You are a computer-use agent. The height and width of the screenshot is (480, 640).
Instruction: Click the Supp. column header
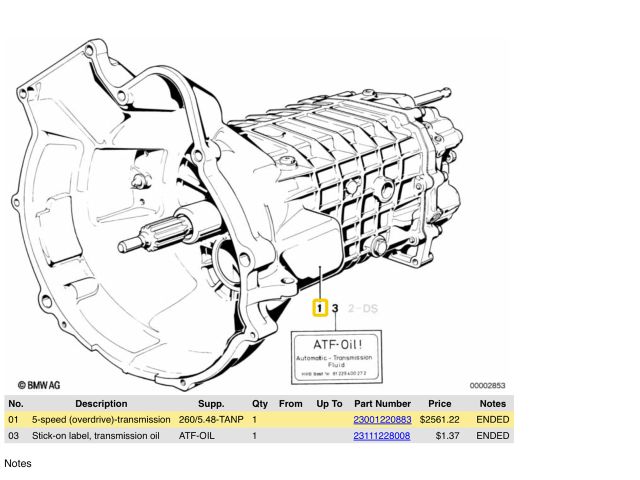point(210,404)
